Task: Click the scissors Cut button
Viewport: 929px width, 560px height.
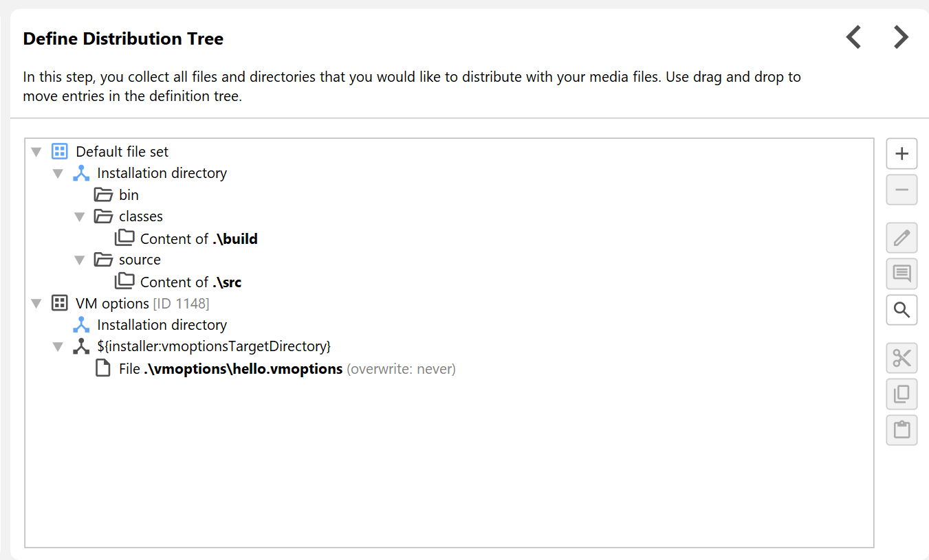Action: (x=901, y=358)
